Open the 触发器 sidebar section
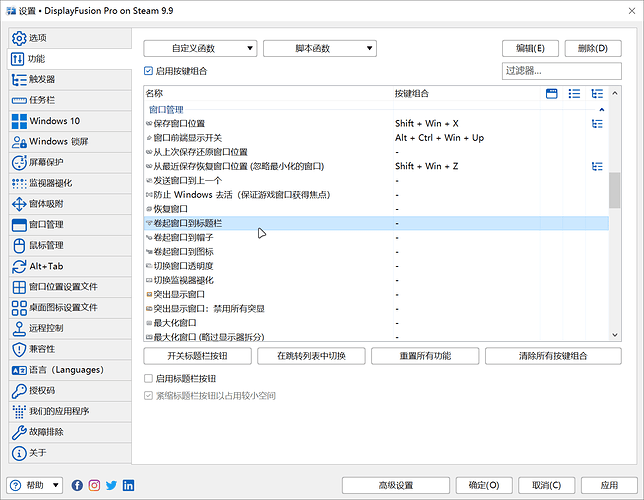 70,79
